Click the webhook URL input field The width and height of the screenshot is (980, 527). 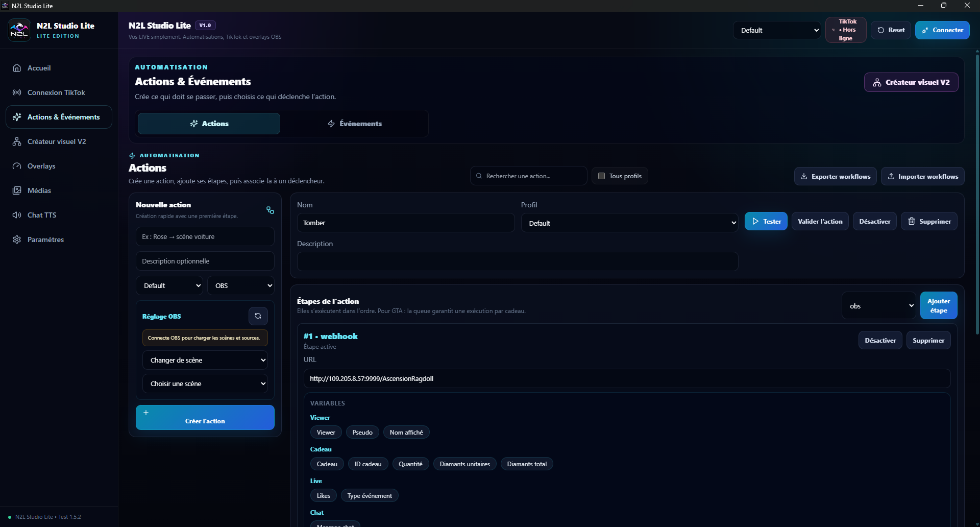tap(627, 378)
